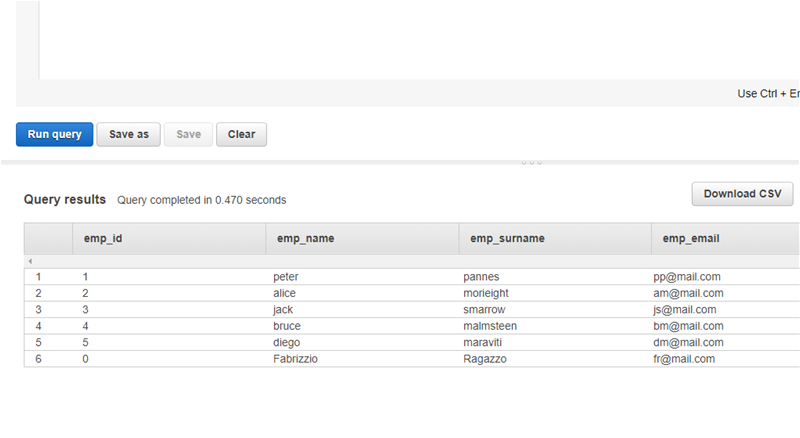Open the Save as dialog
The image size is (800, 438).
click(129, 134)
